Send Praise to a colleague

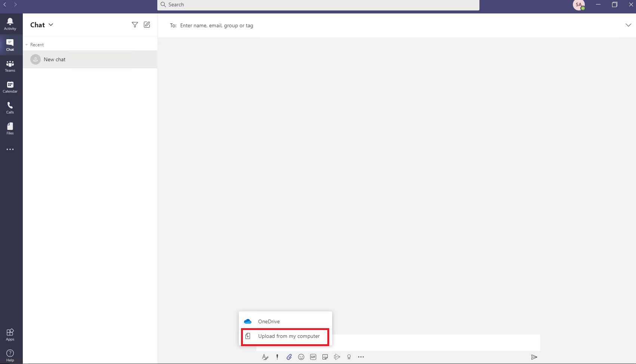pos(349,357)
